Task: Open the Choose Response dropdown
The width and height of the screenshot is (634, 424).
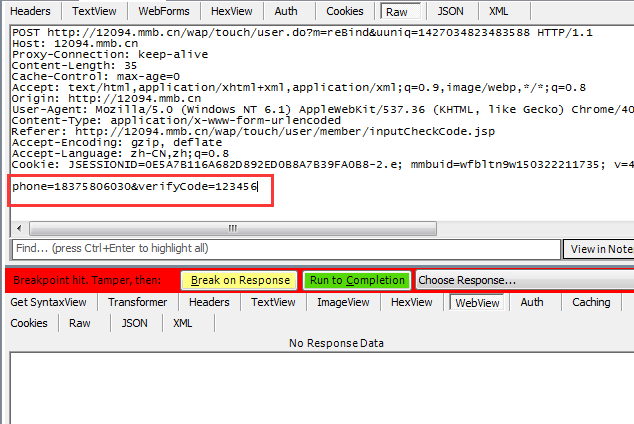Action: 525,280
